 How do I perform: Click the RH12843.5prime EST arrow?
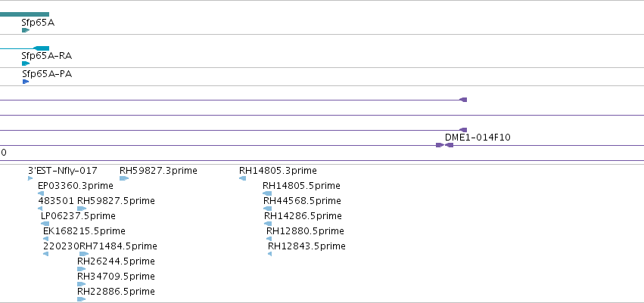click(x=270, y=254)
